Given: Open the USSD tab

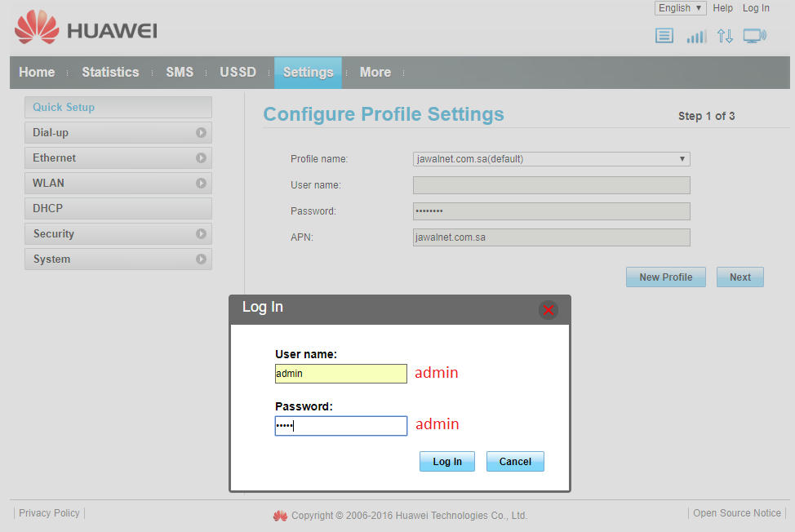Looking at the screenshot, I should 238,72.
